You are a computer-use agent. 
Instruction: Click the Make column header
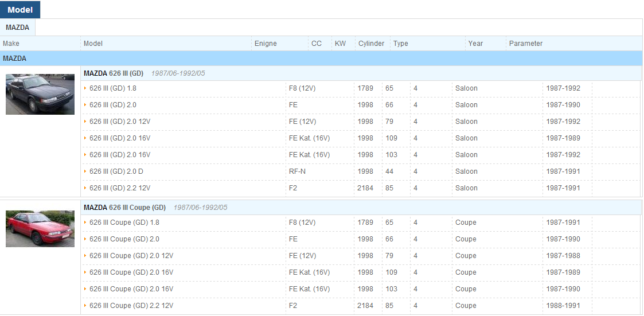coord(11,44)
